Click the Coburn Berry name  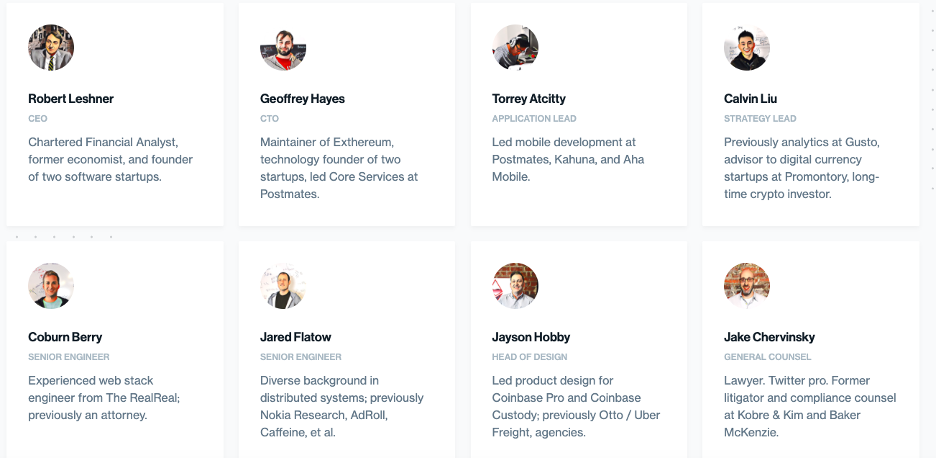[65, 337]
